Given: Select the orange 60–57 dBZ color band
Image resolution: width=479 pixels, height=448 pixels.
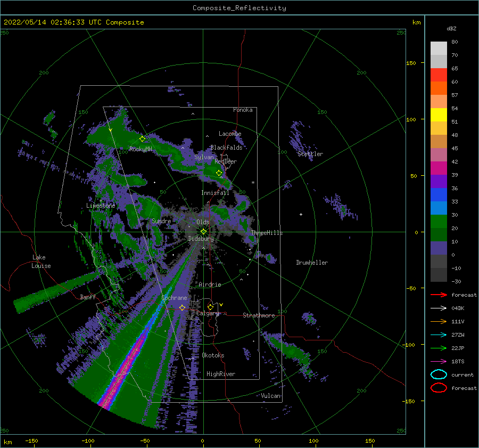Looking at the screenshot, I should coord(439,88).
